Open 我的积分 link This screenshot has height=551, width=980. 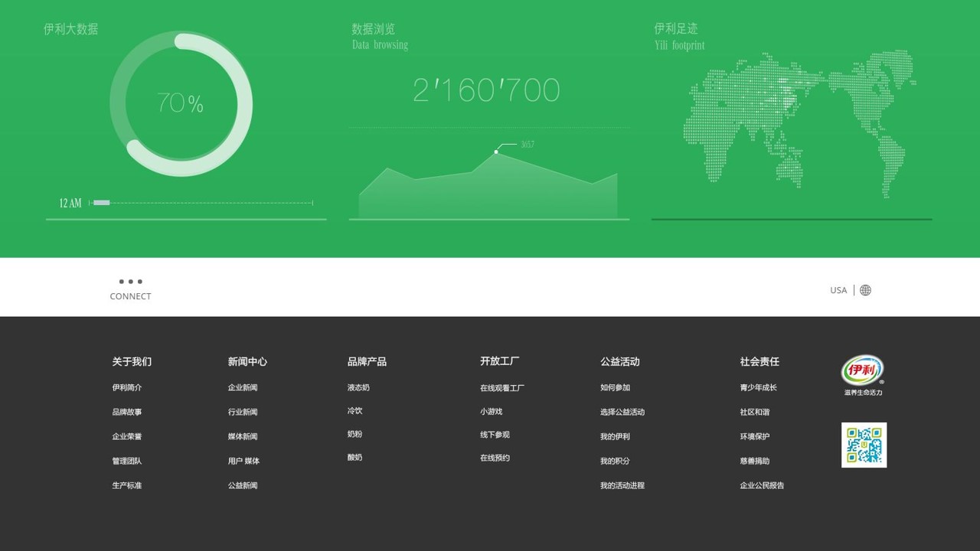[615, 461]
